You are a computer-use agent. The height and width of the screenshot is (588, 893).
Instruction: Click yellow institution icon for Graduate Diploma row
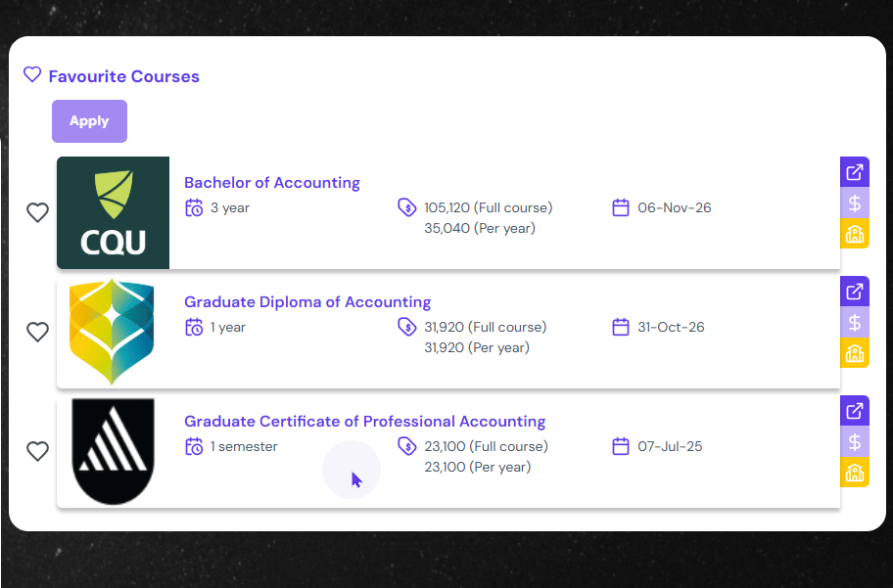855,353
